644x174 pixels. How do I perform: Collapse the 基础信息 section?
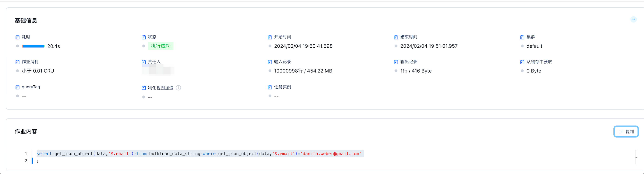tap(633, 20)
